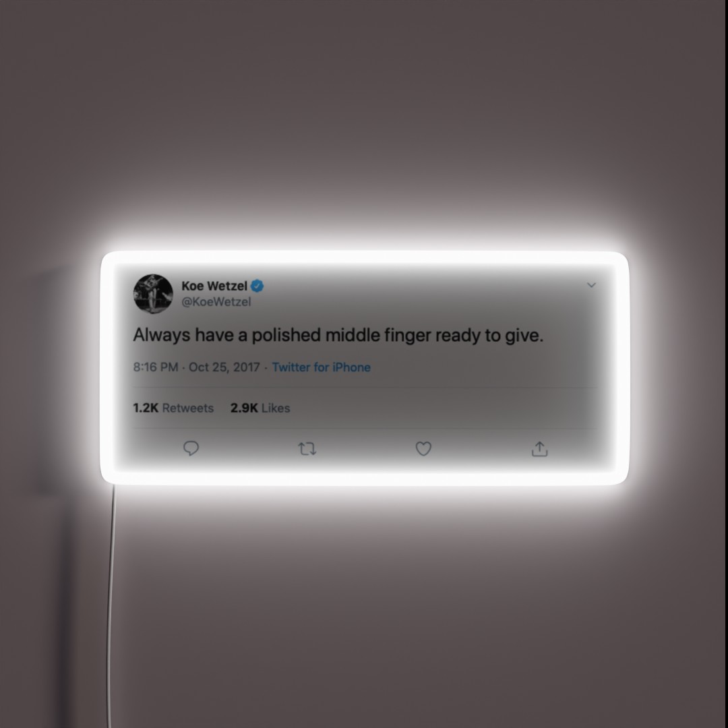Screen dimensions: 728x728
Task: Click the @KoeWetzel handle
Action: coord(216,302)
